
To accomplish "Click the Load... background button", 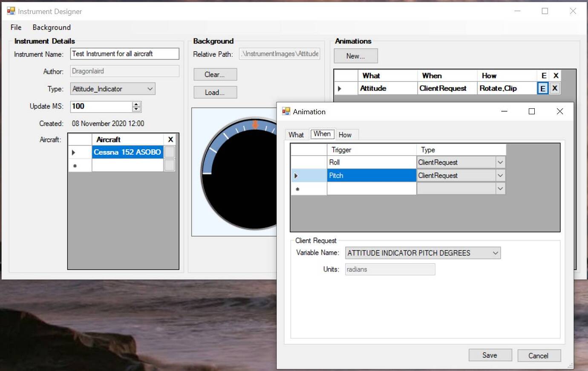I will pyautogui.click(x=215, y=93).
